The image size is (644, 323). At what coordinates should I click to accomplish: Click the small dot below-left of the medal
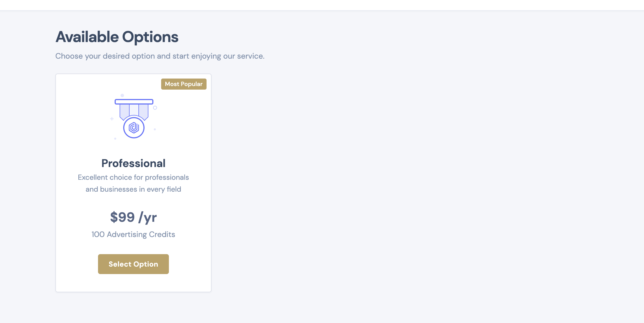click(x=115, y=139)
